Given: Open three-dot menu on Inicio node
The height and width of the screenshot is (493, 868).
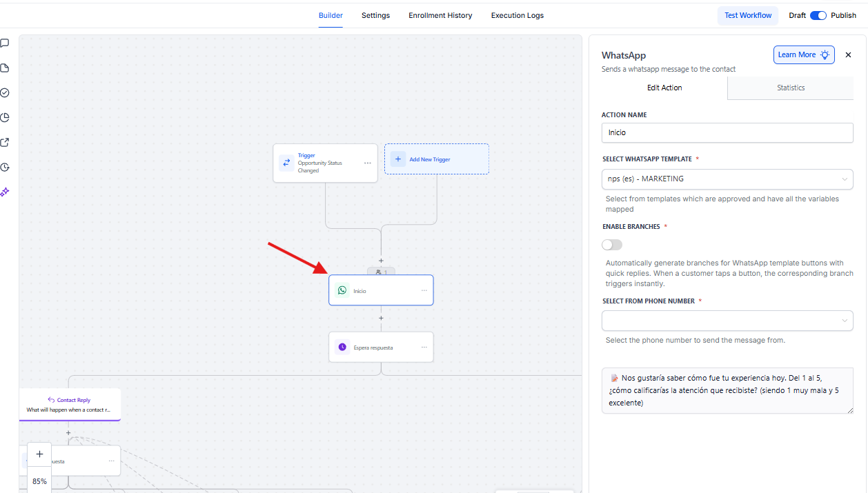Looking at the screenshot, I should click(x=424, y=290).
